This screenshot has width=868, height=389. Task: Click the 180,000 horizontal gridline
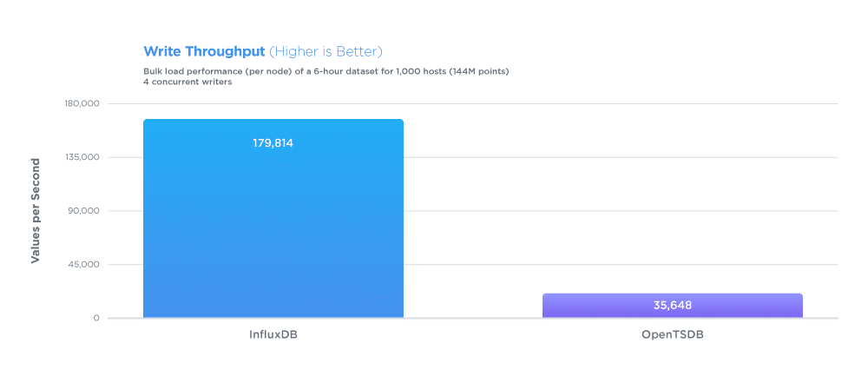tap(473, 103)
